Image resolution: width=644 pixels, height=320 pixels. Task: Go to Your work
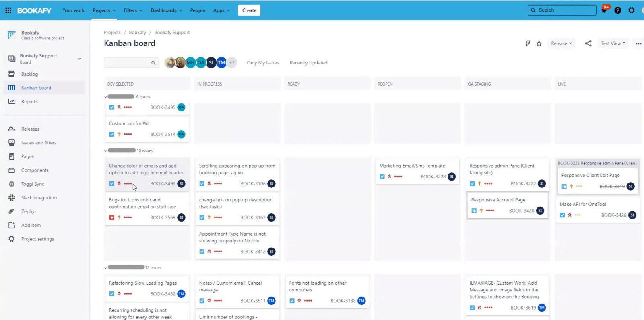tap(73, 10)
